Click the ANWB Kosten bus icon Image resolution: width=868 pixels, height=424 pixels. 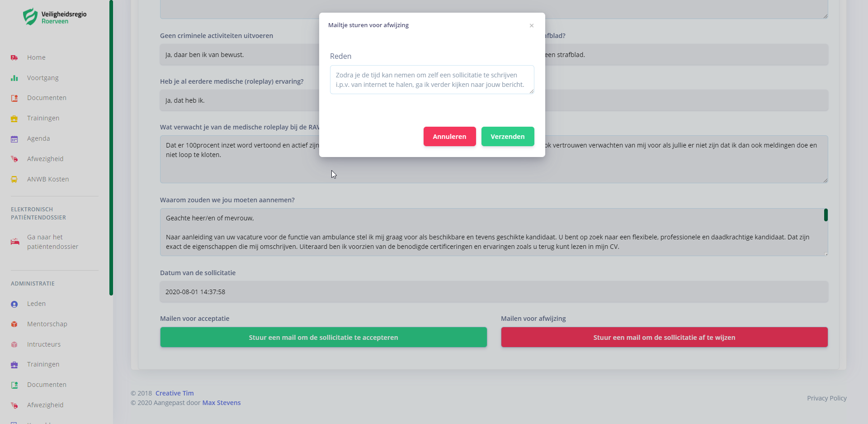14,180
